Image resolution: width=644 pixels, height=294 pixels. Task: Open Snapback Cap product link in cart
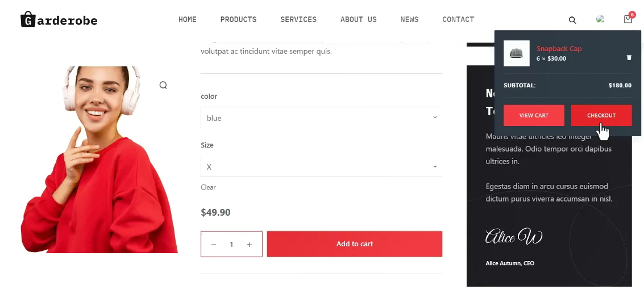tap(559, 49)
